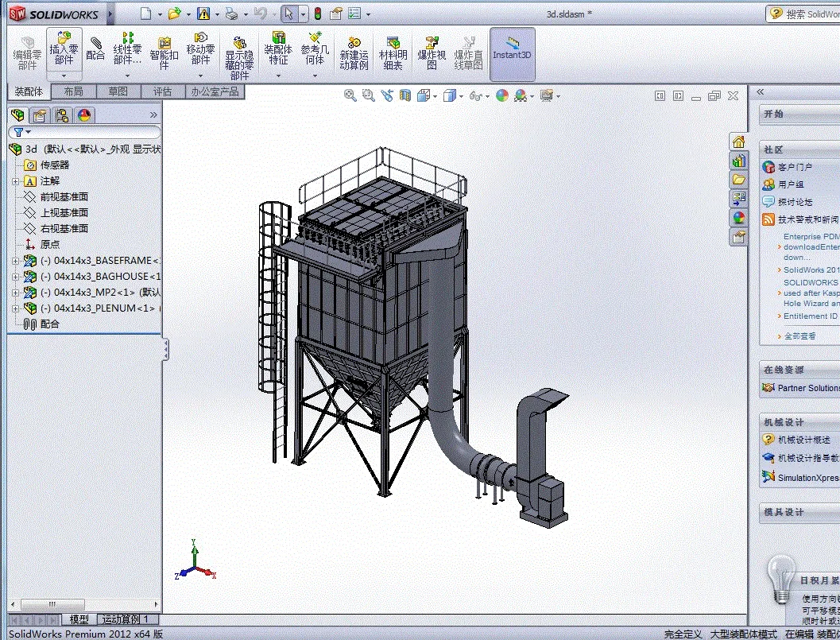This screenshot has height=640, width=840.
Task: Expand the 04x14x3_BASEFRAME component
Action: pyautogui.click(x=16, y=261)
